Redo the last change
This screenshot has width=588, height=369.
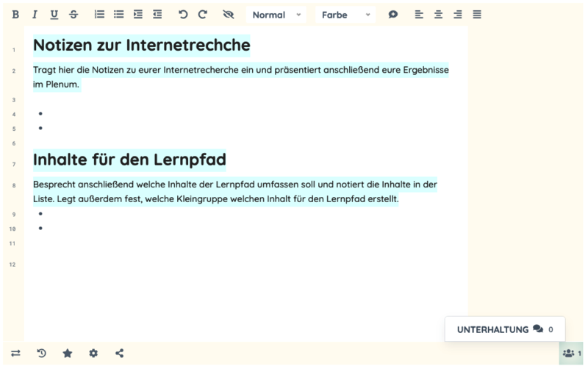pos(203,15)
